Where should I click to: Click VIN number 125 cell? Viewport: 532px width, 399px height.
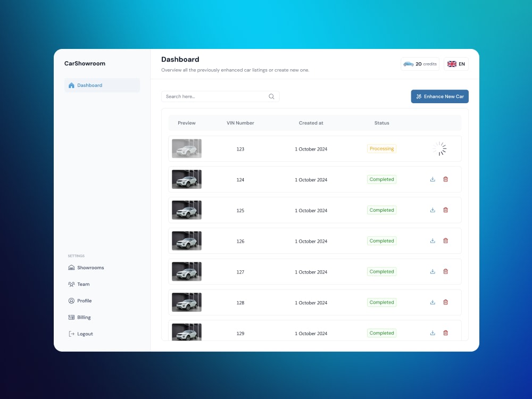240,210
